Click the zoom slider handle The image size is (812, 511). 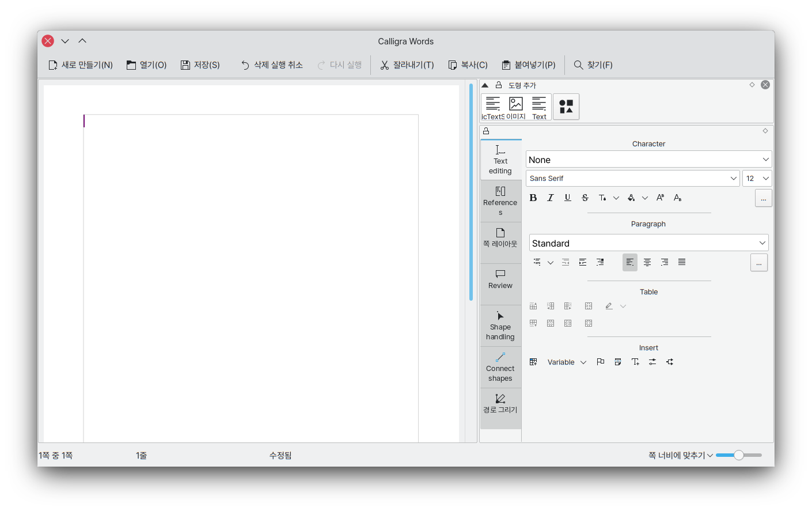point(739,455)
